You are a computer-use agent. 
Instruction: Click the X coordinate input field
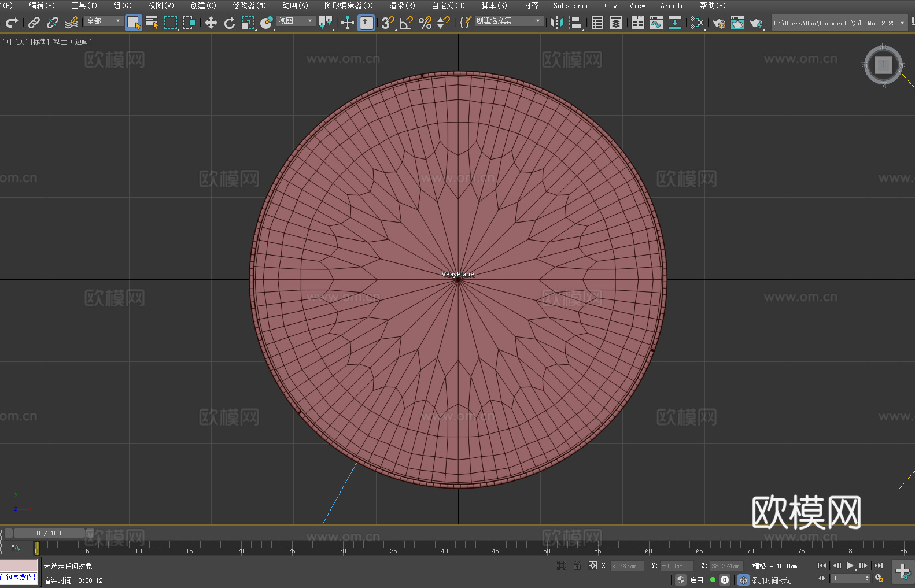click(627, 566)
